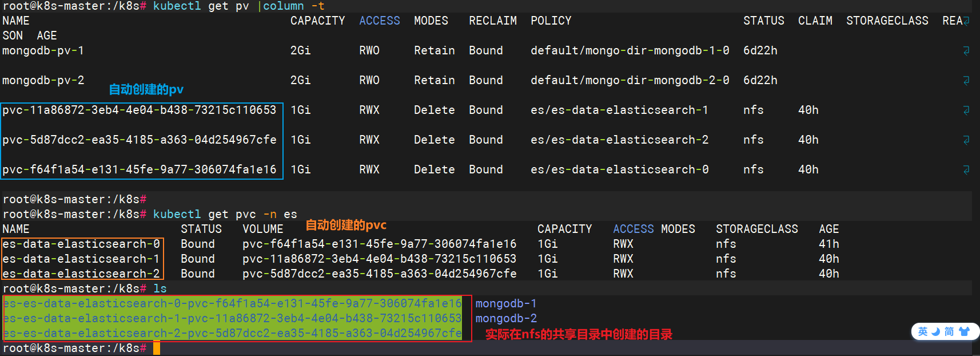Select pvc-f64f1a54 name in the pv table
This screenshot has height=356, width=980.
(x=140, y=169)
